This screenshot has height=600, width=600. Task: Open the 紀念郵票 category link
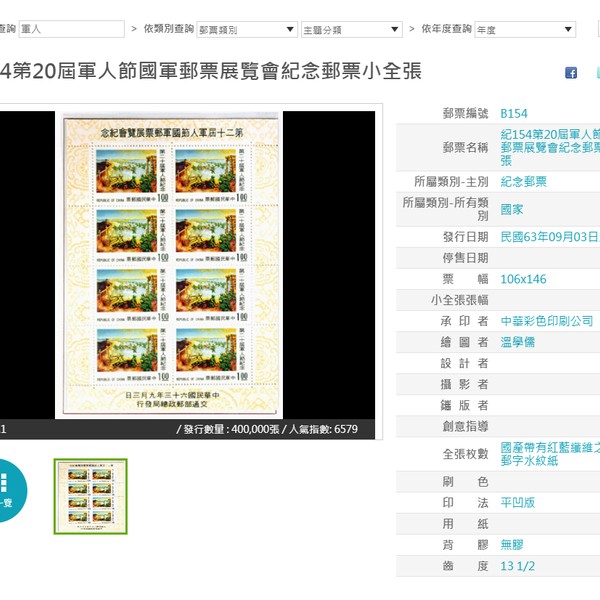[523, 182]
